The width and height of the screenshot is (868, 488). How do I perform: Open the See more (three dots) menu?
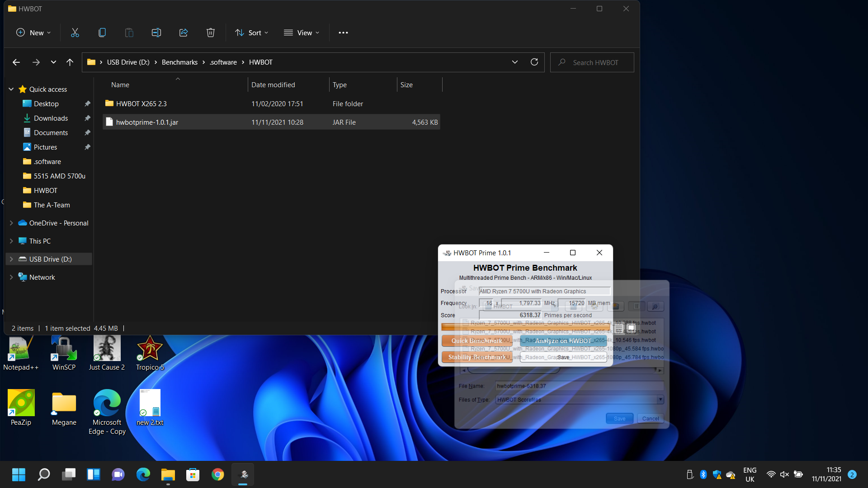pos(343,33)
